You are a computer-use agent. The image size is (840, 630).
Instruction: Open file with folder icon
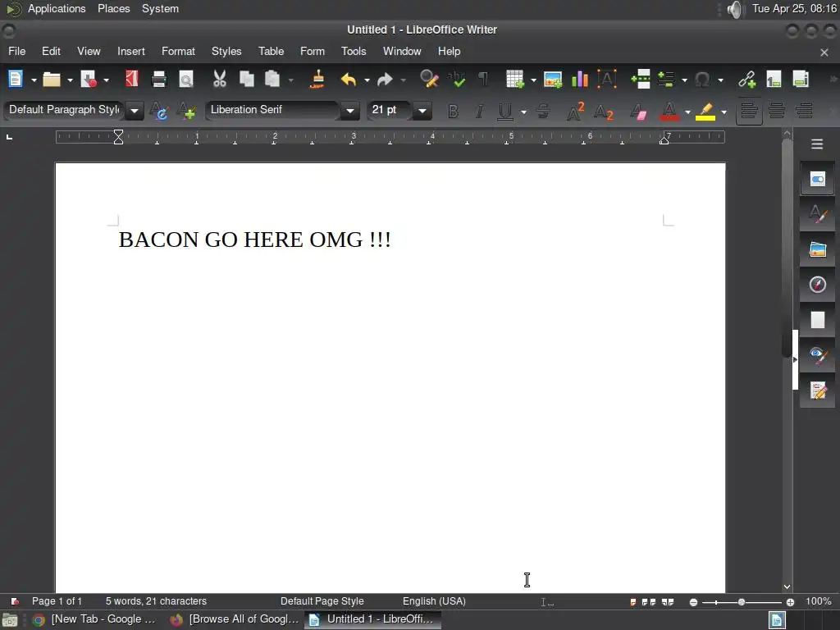(52, 80)
